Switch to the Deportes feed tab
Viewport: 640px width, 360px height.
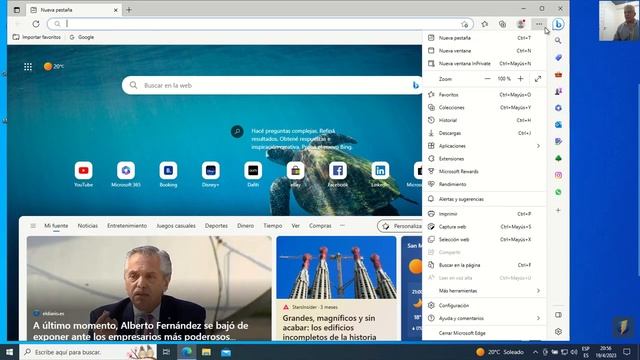tap(216, 226)
